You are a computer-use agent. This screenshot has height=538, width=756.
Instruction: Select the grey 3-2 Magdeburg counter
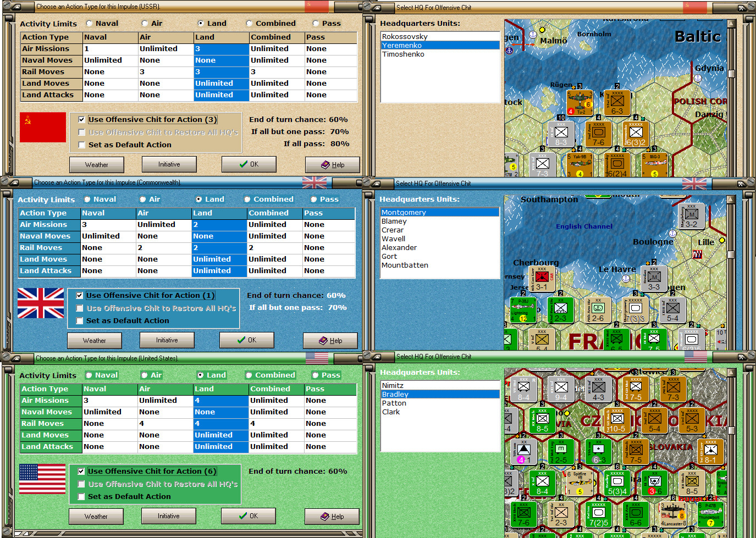(x=691, y=217)
